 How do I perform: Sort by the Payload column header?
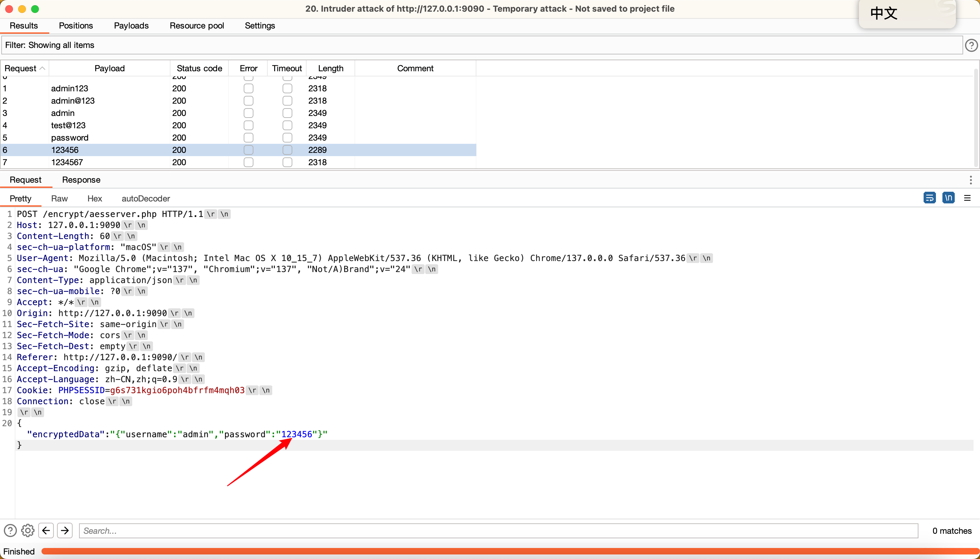[110, 68]
